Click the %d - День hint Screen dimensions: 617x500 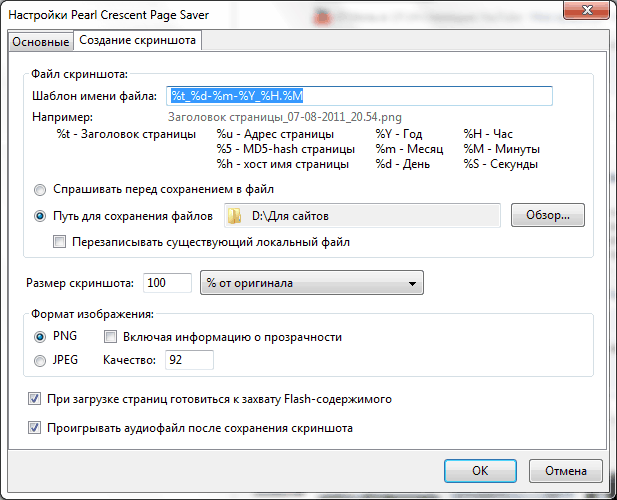pos(403,164)
